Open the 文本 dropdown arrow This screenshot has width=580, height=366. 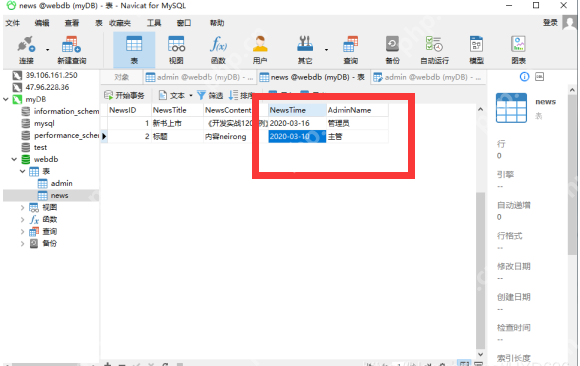(191, 95)
